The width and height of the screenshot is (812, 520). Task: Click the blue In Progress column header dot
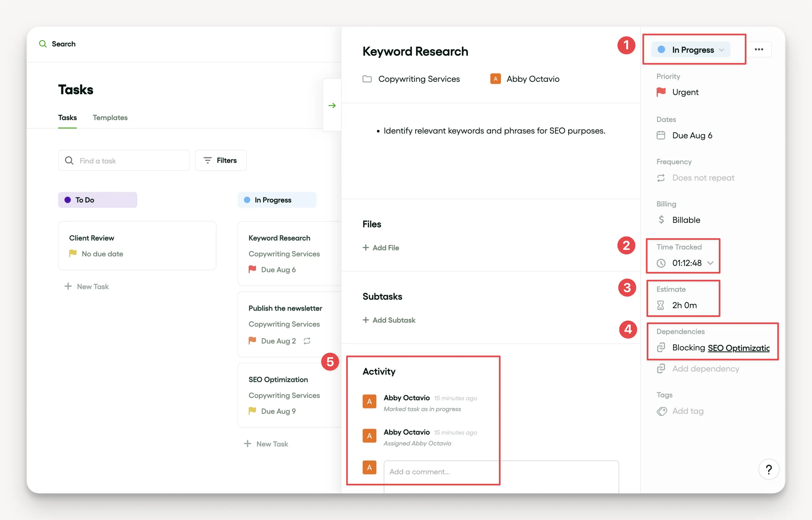[x=247, y=200]
